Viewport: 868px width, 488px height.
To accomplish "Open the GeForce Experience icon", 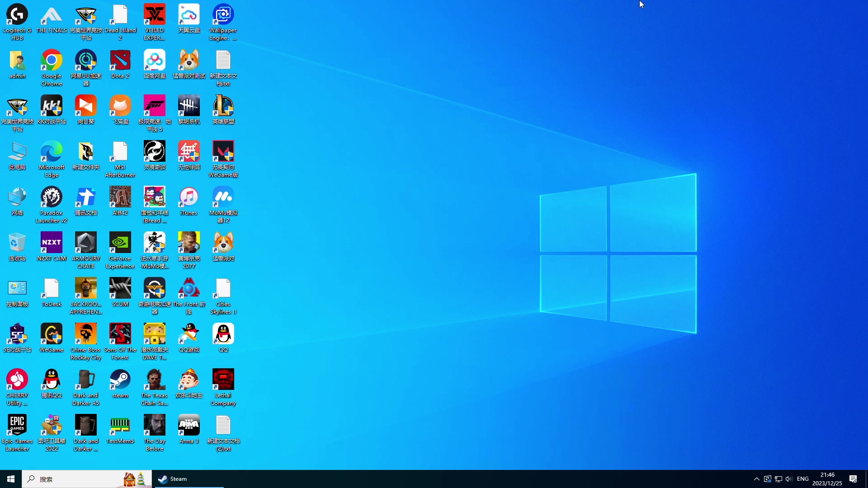I will pos(120,250).
